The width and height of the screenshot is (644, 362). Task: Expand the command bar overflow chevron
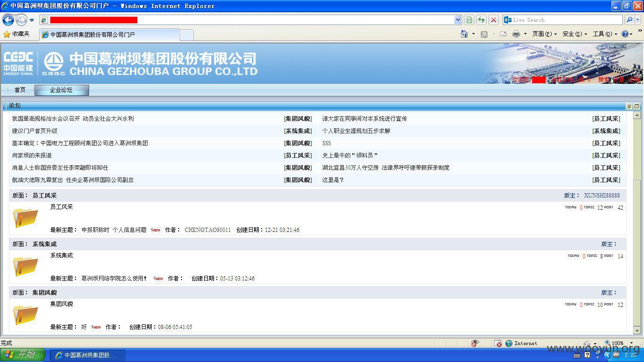(640, 31)
